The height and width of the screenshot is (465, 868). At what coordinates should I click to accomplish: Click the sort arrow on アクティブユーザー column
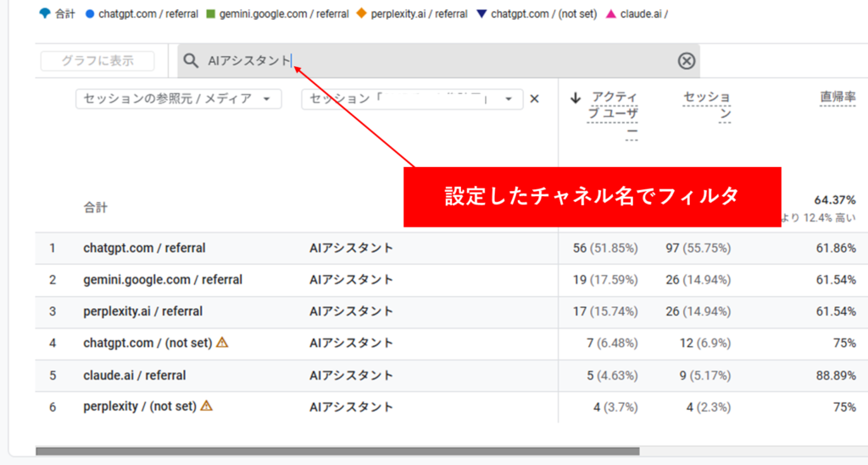tap(576, 98)
